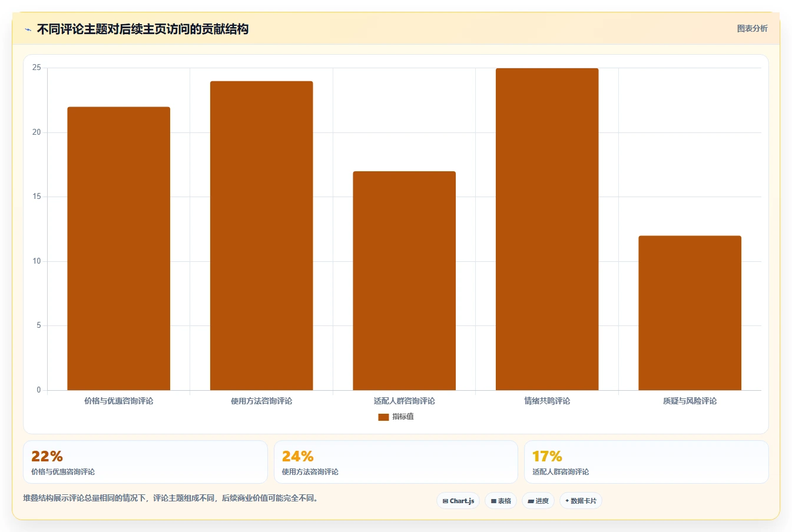This screenshot has width=792, height=532.
Task: Click the 情绪共鸣评论 bar
Action: 547,229
